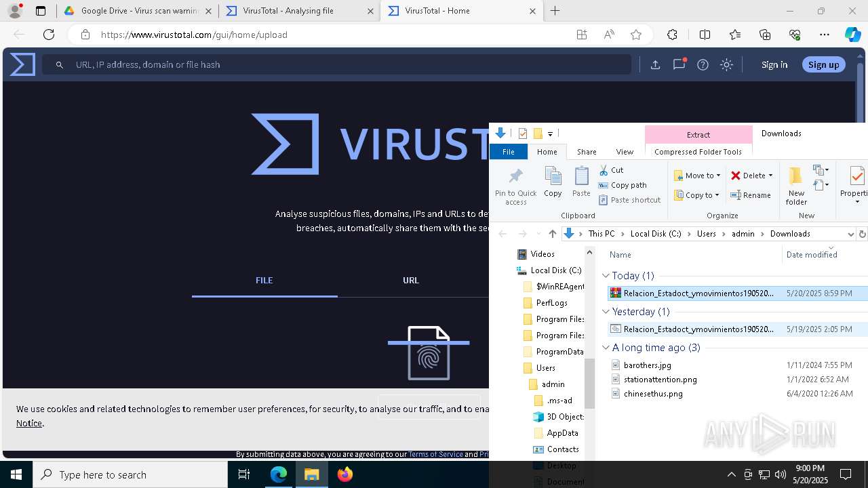868x488 pixels.
Task: Click Paste icon in Explorer ribbon
Action: tap(581, 182)
